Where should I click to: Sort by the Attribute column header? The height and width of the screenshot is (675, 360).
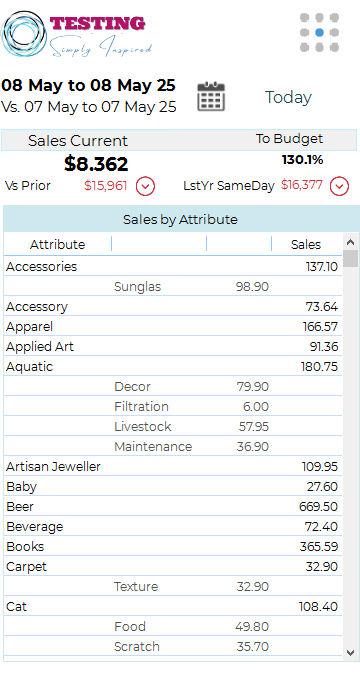[57, 245]
